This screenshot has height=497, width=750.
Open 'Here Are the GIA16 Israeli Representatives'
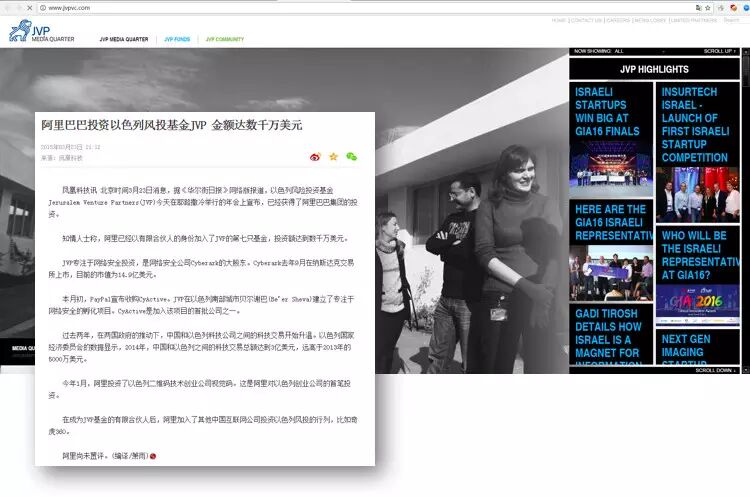coord(612,222)
